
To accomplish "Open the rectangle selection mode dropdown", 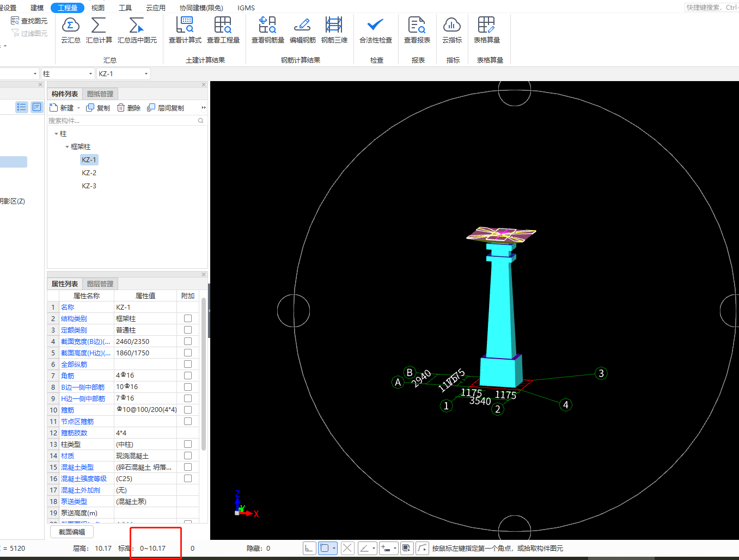I will [x=334, y=548].
